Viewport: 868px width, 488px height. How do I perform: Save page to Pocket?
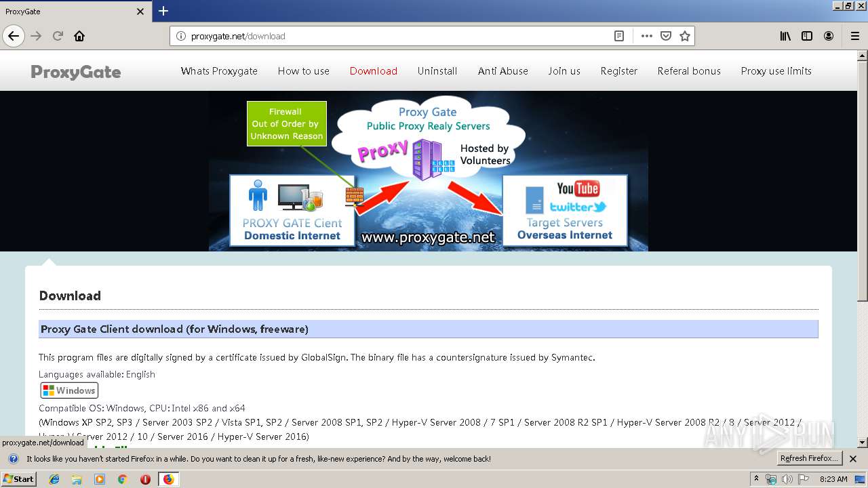click(666, 36)
